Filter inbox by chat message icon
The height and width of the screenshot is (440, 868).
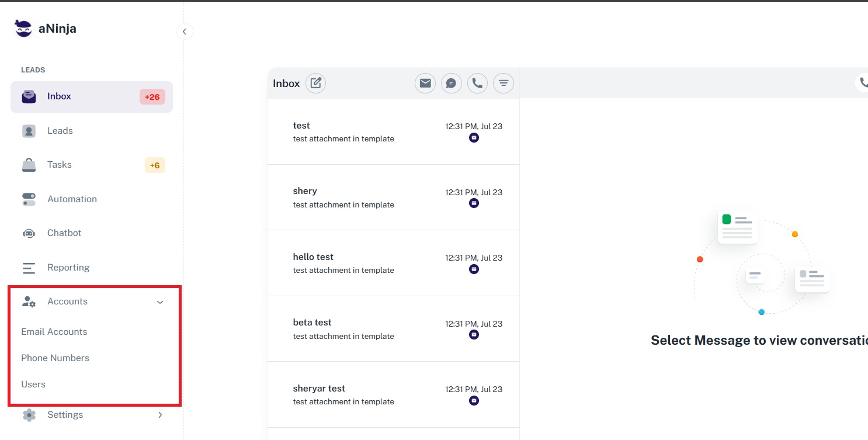(451, 84)
